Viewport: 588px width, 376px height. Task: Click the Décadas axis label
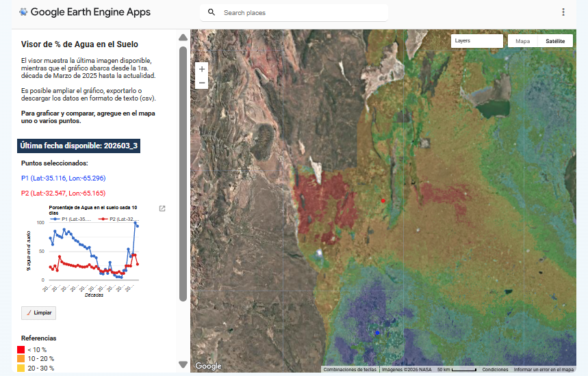coord(94,295)
